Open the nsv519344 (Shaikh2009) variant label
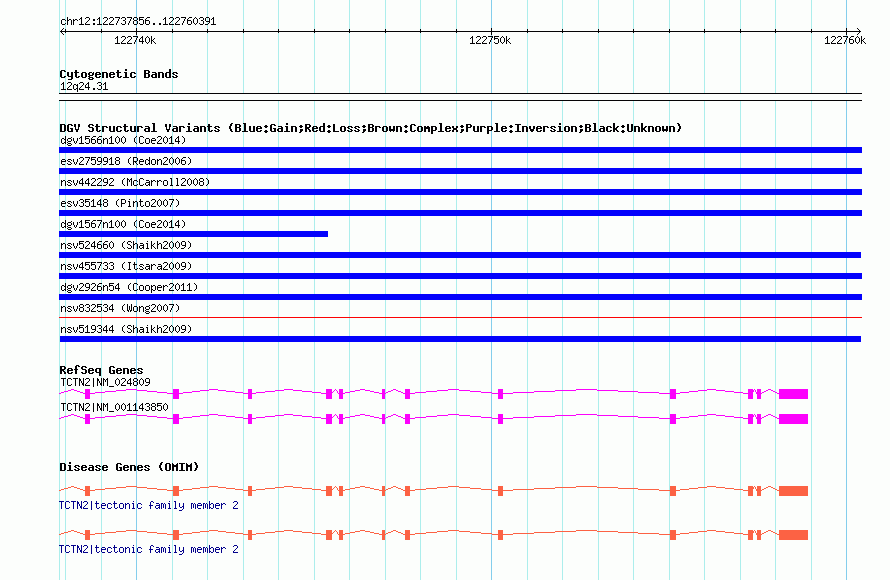 click(x=126, y=329)
